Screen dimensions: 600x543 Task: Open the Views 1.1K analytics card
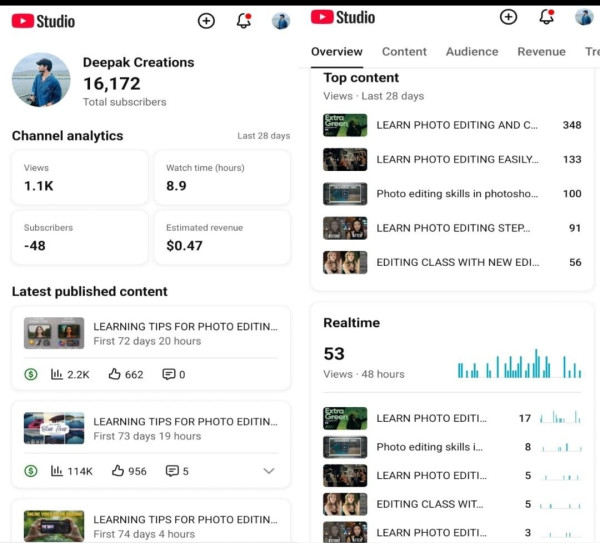tap(80, 178)
